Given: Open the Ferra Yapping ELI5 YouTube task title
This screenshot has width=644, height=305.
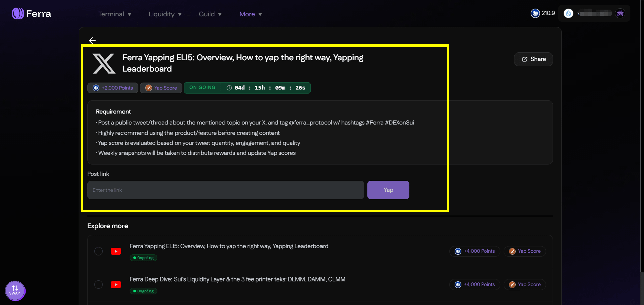Looking at the screenshot, I should 229,246.
